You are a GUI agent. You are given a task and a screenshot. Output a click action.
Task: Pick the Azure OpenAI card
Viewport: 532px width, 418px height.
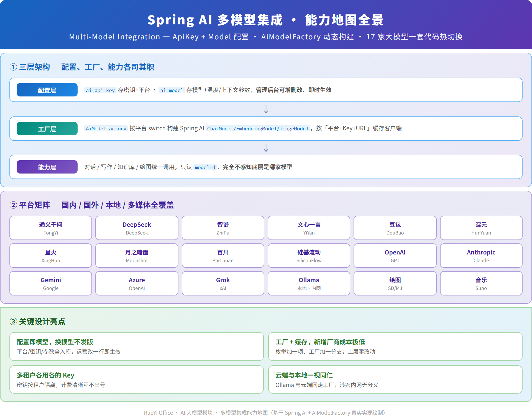coord(137,283)
